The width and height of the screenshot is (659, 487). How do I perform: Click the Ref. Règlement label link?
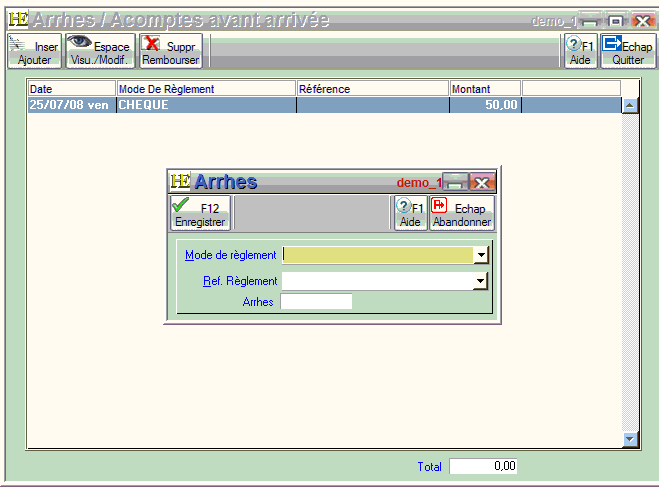(240, 281)
